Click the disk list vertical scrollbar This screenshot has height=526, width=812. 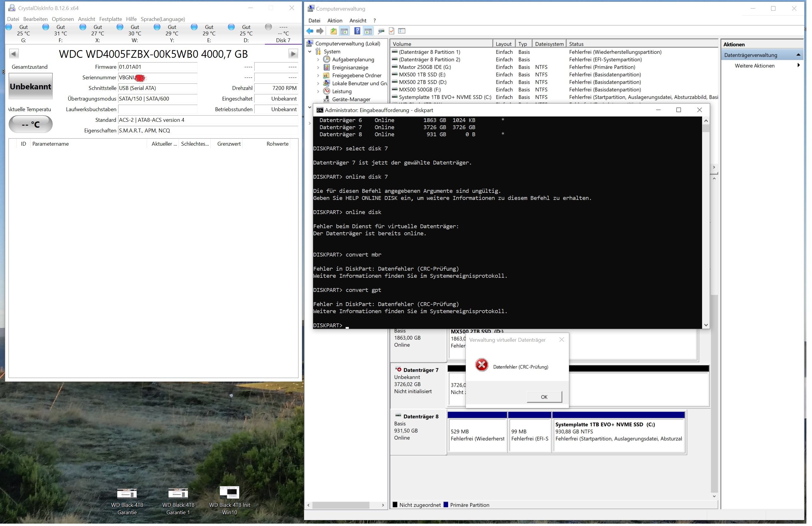pyautogui.click(x=714, y=337)
